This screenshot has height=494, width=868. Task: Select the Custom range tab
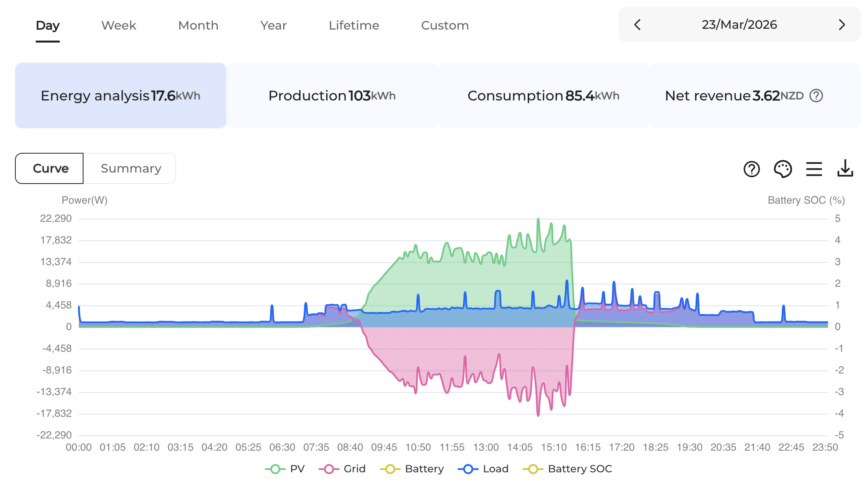coord(445,26)
